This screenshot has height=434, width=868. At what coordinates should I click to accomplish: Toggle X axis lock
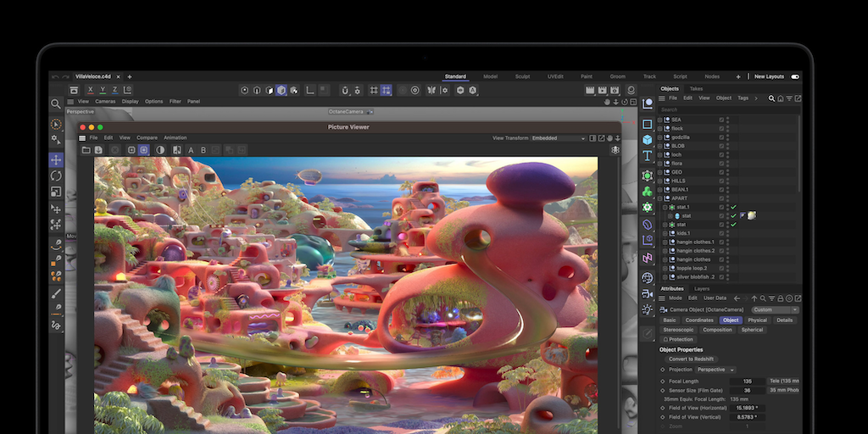coord(92,90)
